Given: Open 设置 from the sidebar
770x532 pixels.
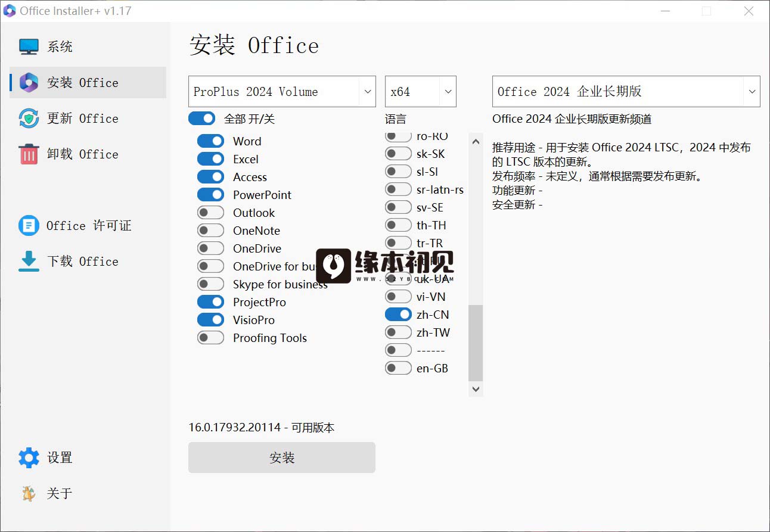Looking at the screenshot, I should [x=88, y=458].
